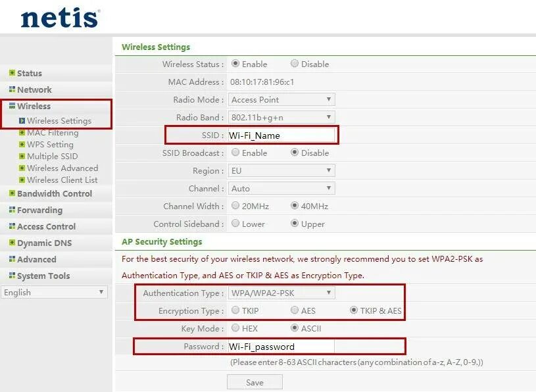Open the System Tools menu
This screenshot has height=392, width=536.
coord(43,276)
